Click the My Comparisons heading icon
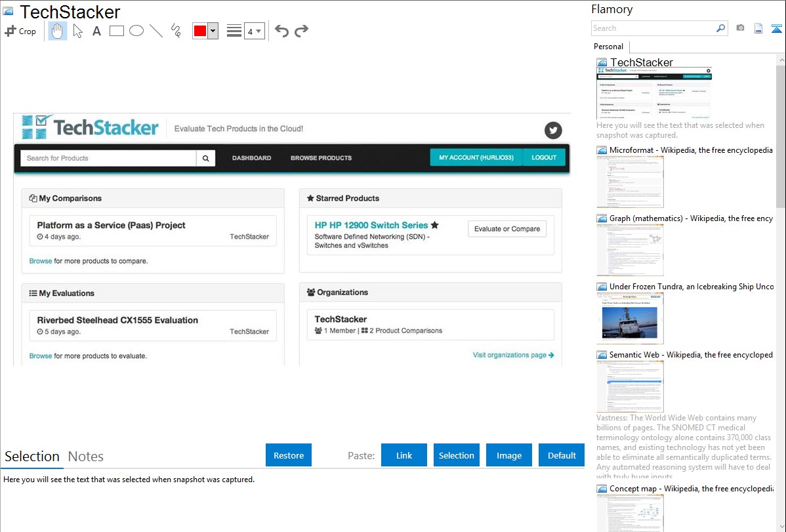Image resolution: width=786 pixels, height=532 pixels. pos(33,198)
